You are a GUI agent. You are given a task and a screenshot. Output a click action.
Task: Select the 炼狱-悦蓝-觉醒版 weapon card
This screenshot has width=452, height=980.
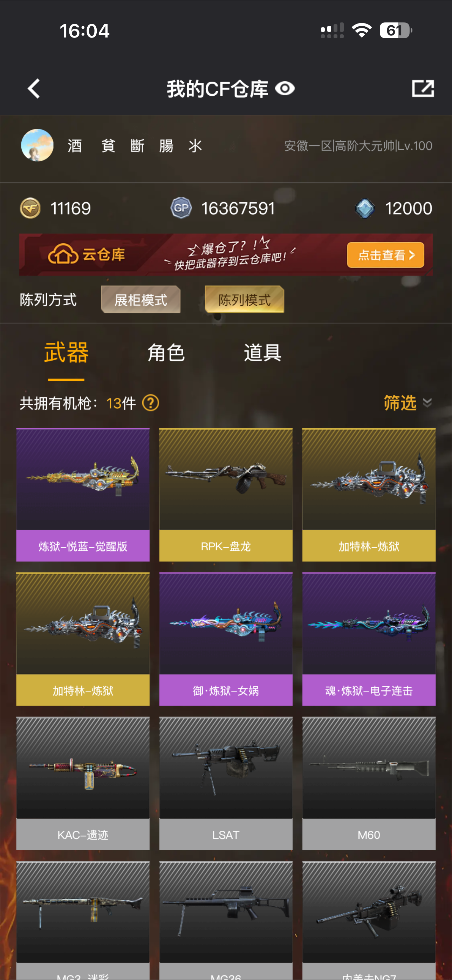coord(83,495)
